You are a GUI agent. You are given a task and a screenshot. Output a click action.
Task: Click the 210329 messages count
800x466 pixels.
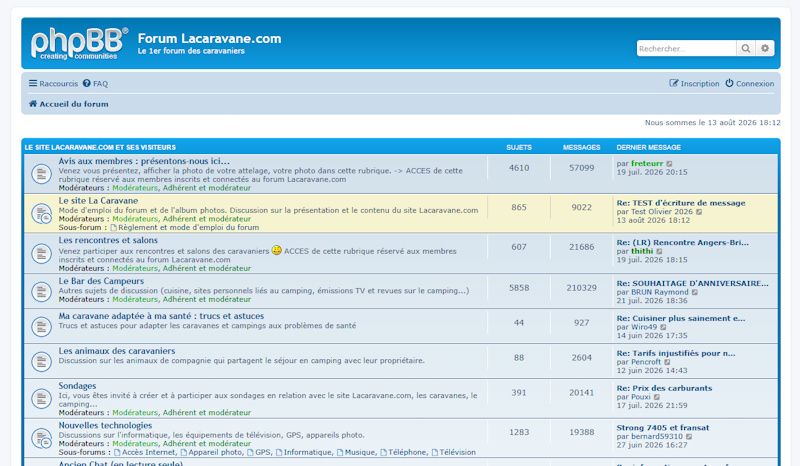click(x=581, y=288)
